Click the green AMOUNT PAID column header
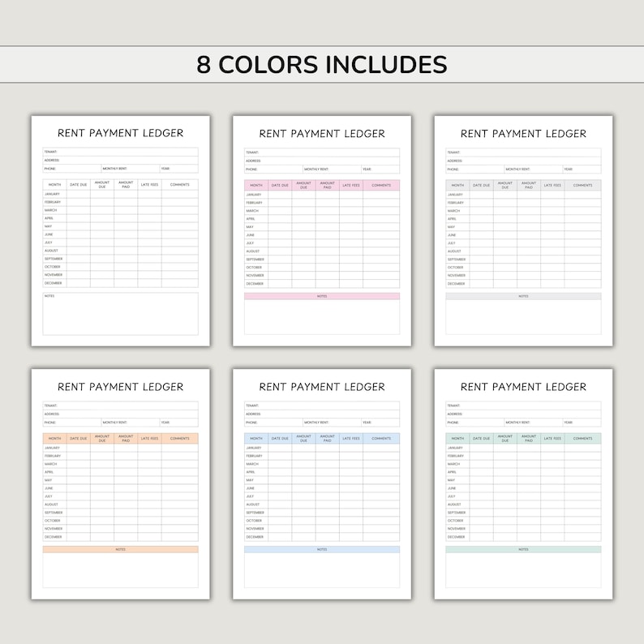Viewport: 644px width, 644px height. [529, 438]
